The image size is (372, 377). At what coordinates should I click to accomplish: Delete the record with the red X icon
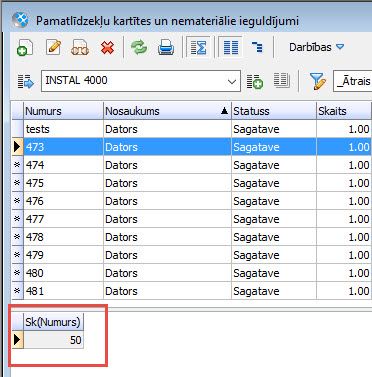[107, 48]
